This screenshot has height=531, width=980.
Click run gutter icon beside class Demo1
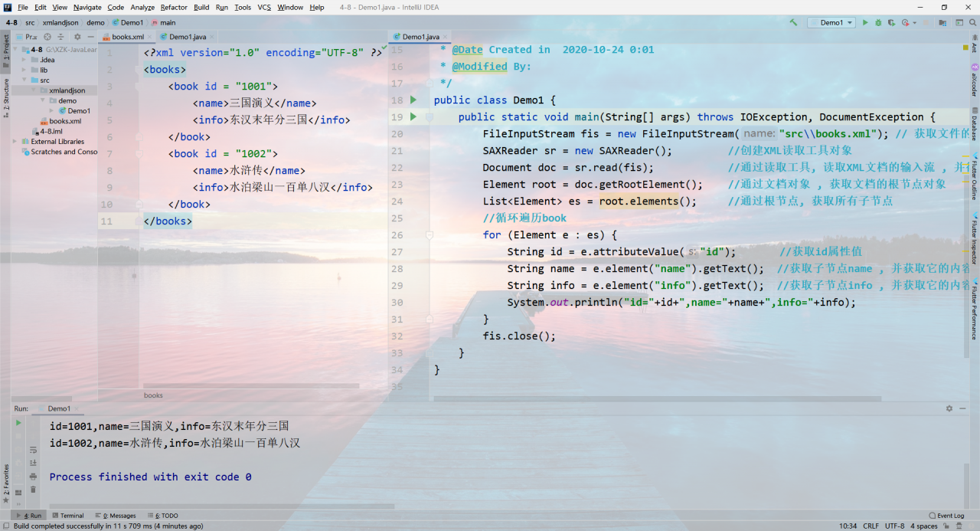click(x=413, y=100)
